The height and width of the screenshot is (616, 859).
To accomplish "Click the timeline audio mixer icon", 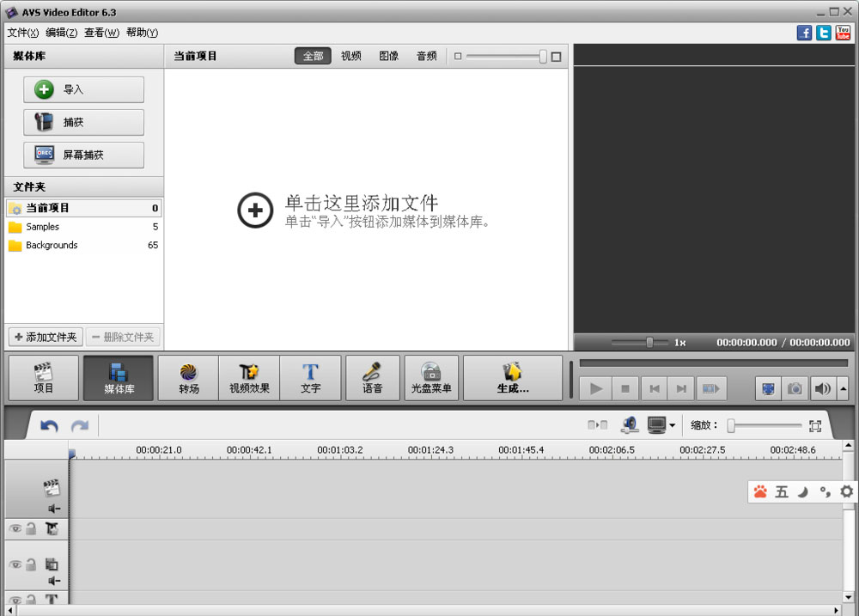I will [x=630, y=424].
